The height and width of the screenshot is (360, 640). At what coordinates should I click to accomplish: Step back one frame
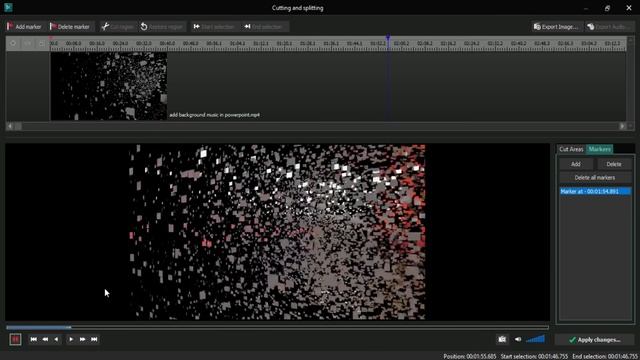point(56,339)
